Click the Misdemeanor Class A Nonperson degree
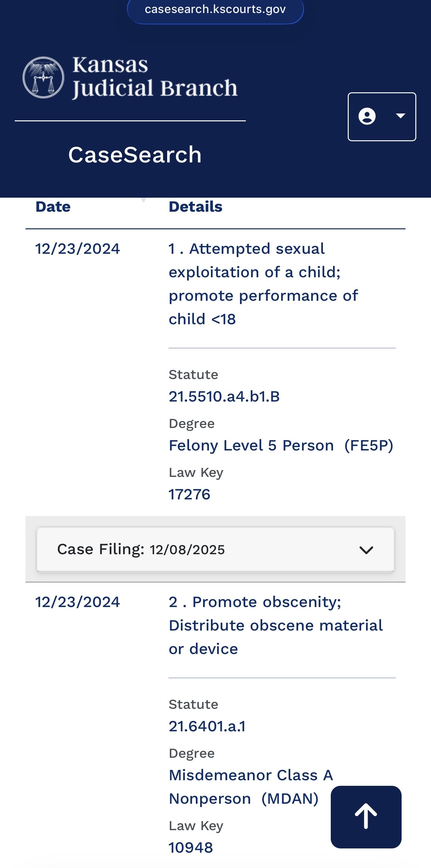The image size is (431, 868). 250,787
